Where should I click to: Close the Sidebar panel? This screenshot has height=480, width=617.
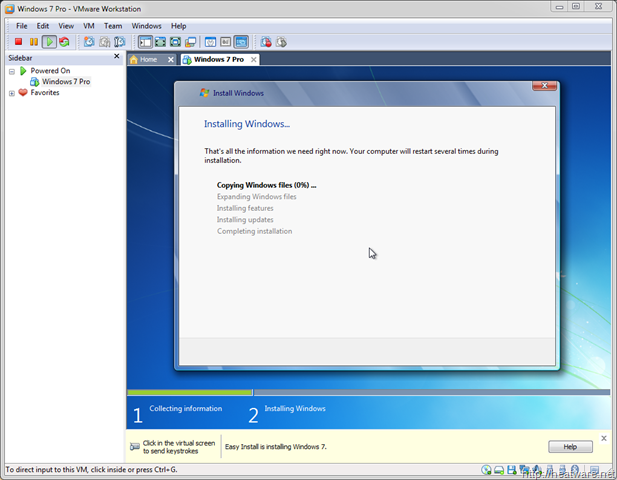(117, 57)
